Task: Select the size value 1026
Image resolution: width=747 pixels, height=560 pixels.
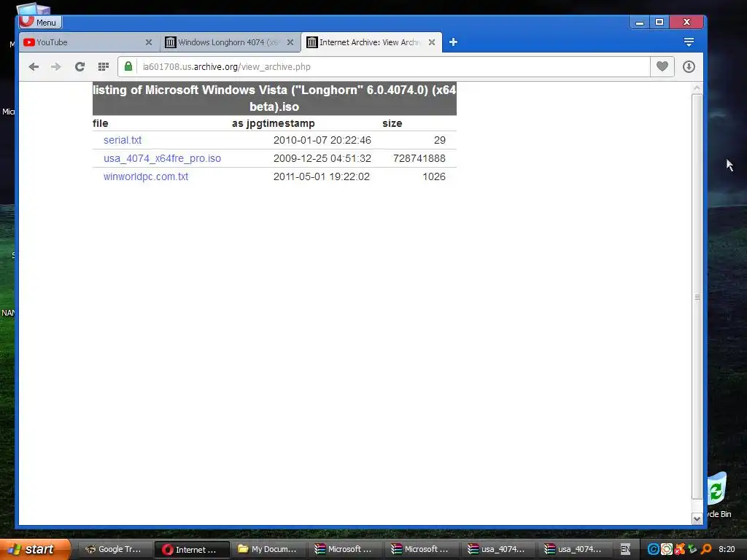Action: (434, 176)
